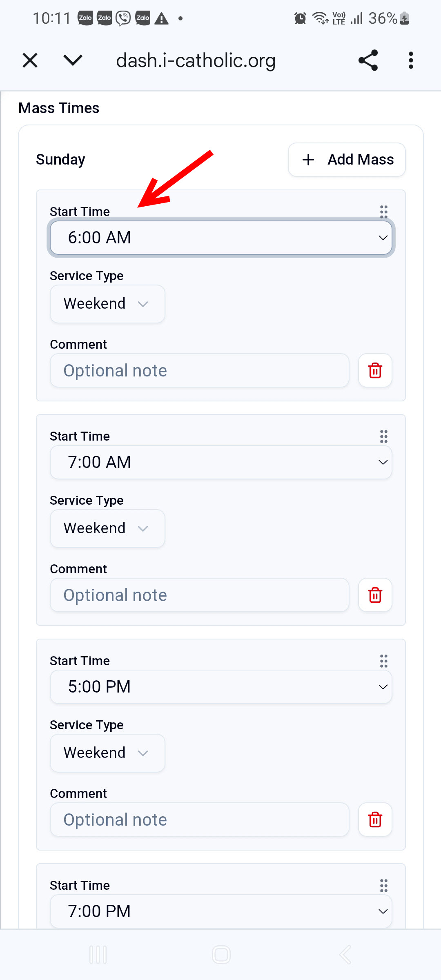The width and height of the screenshot is (441, 980).
Task: Open the 6:00 AM start time dropdown
Action: 221,238
